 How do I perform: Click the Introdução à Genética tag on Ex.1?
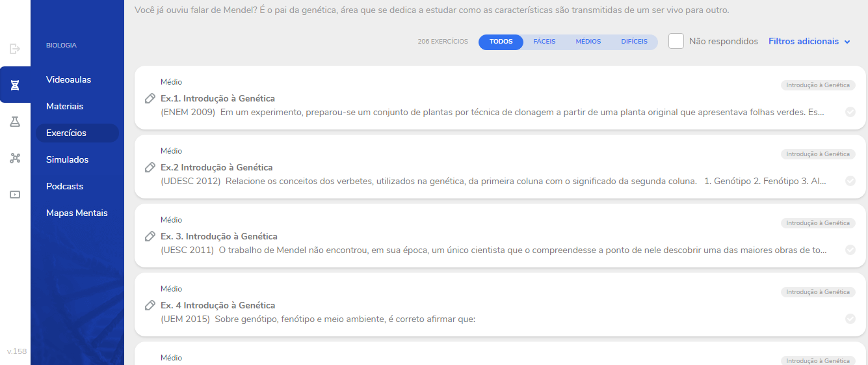pyautogui.click(x=817, y=85)
